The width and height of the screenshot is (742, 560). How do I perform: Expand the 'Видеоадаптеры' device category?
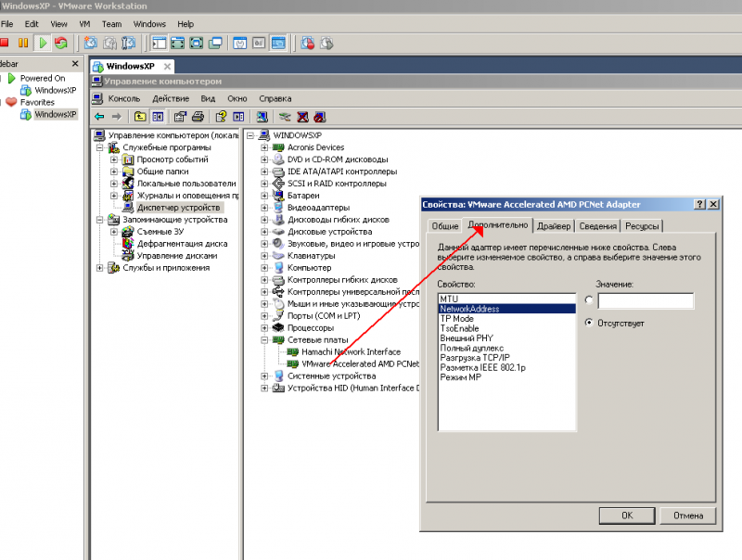point(264,208)
